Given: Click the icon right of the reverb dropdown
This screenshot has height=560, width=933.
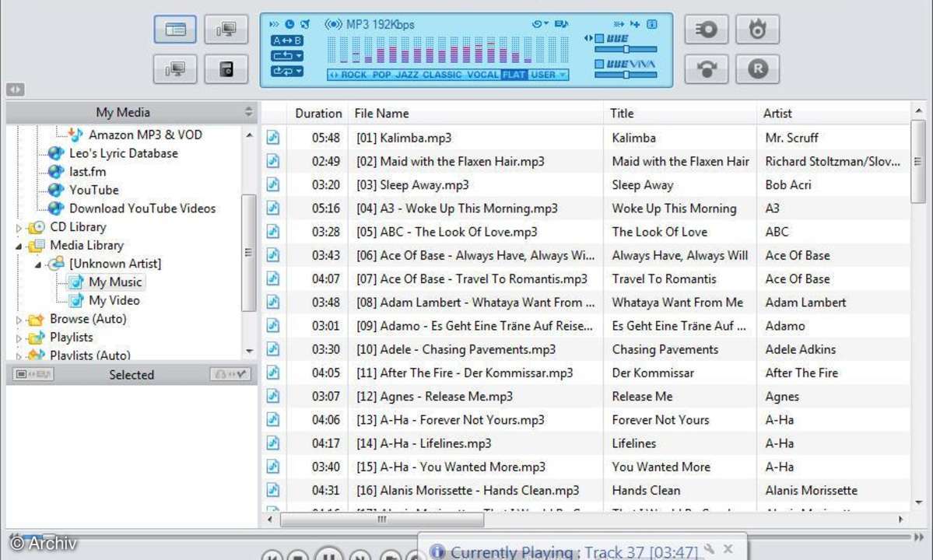Looking at the screenshot, I should pos(562,24).
